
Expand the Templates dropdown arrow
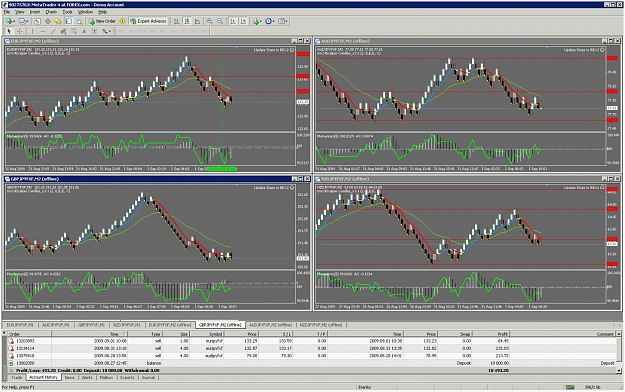coord(287,22)
